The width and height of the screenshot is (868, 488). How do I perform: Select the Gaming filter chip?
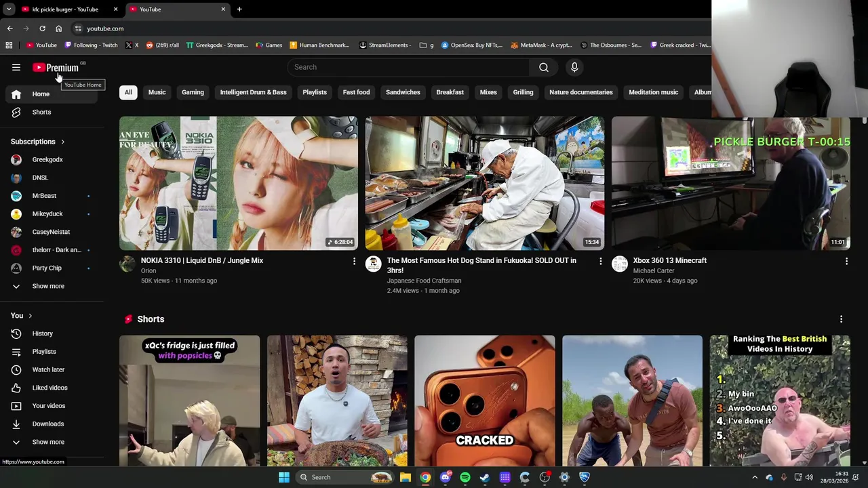pos(193,92)
